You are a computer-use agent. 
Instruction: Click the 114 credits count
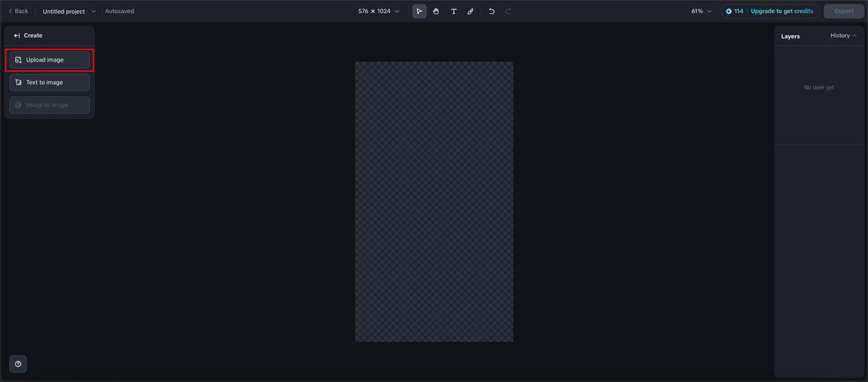[738, 12]
